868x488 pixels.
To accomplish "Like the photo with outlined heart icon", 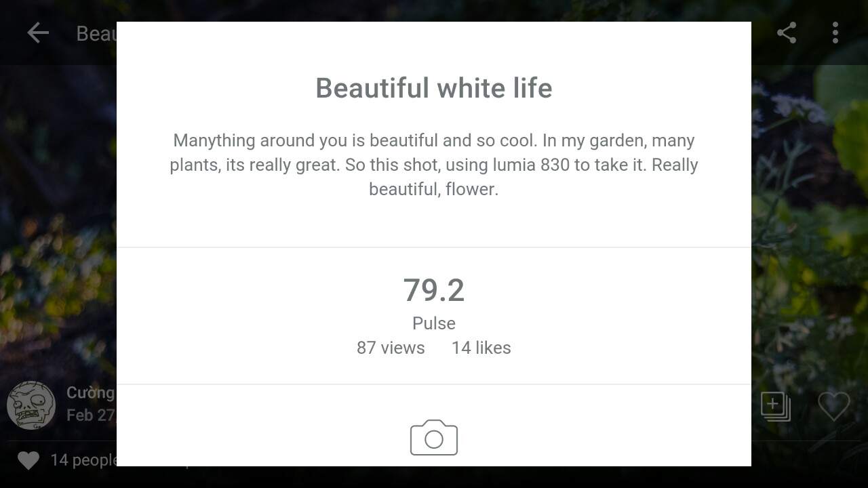I will click(x=833, y=406).
